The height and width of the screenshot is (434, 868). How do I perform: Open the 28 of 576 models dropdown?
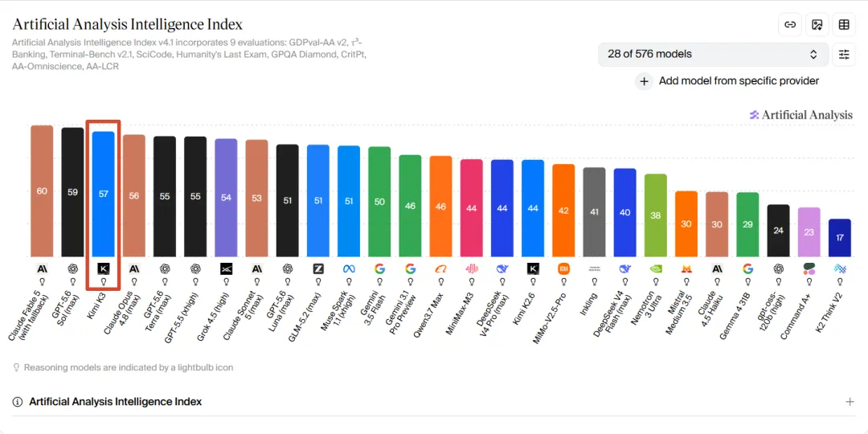(x=713, y=55)
